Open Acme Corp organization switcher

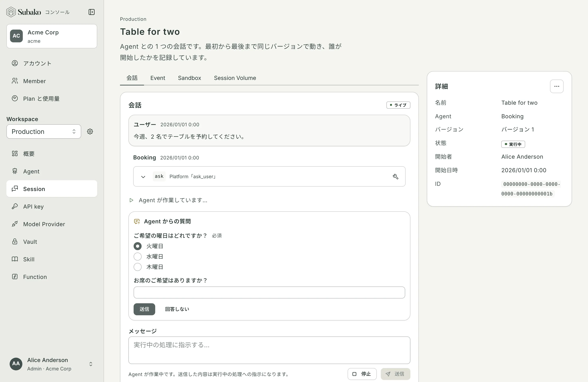click(52, 36)
